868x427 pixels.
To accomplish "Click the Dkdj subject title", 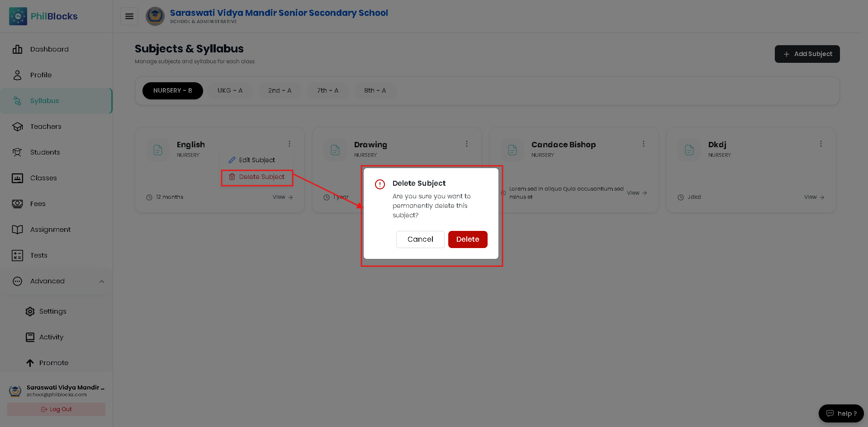I will pos(717,145).
